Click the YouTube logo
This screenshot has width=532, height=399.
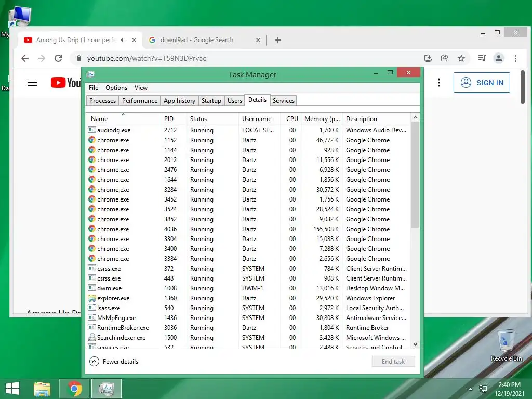pyautogui.click(x=65, y=83)
